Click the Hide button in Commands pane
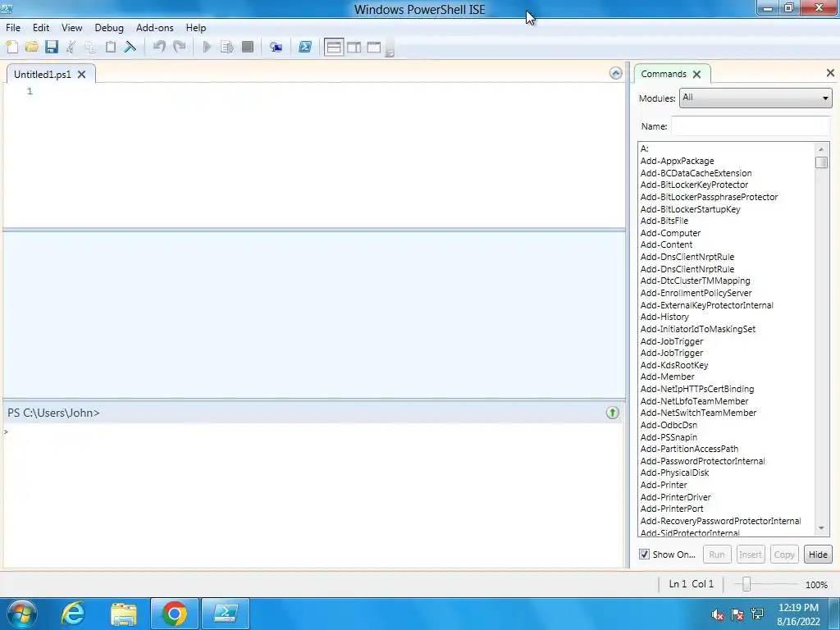The width and height of the screenshot is (840, 630). point(818,555)
